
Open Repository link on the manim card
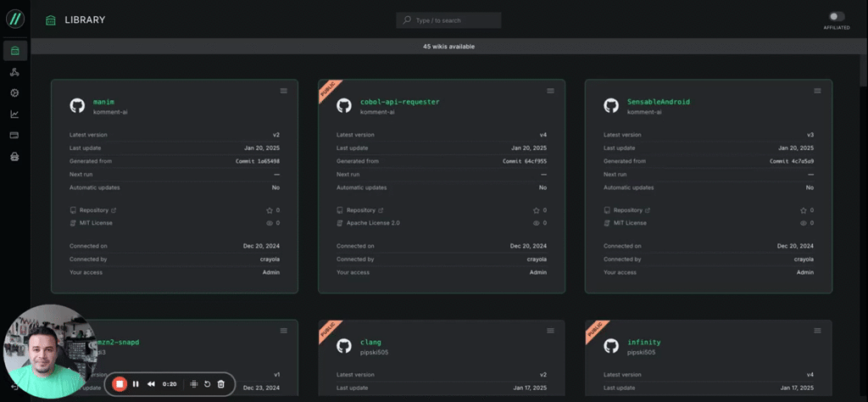(93, 210)
